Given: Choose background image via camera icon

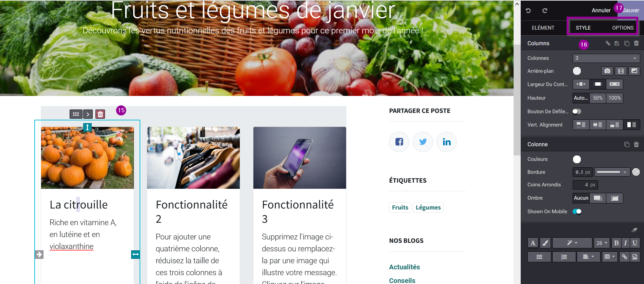Looking at the screenshot, I should click(607, 71).
